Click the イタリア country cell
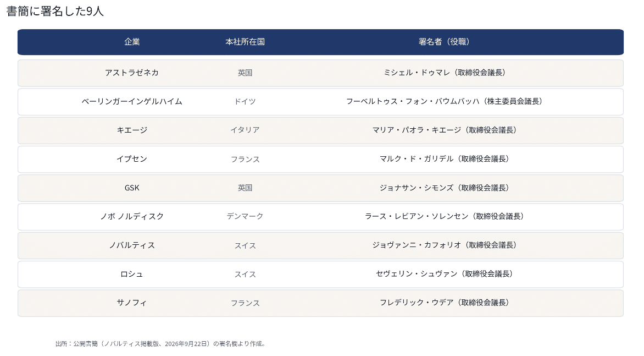The image size is (644, 356). click(245, 130)
